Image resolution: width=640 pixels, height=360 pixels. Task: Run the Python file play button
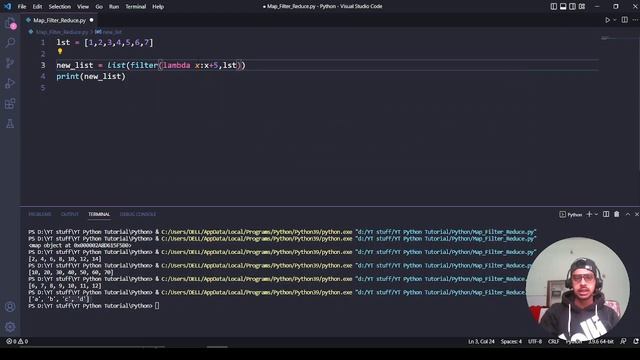[607, 20]
